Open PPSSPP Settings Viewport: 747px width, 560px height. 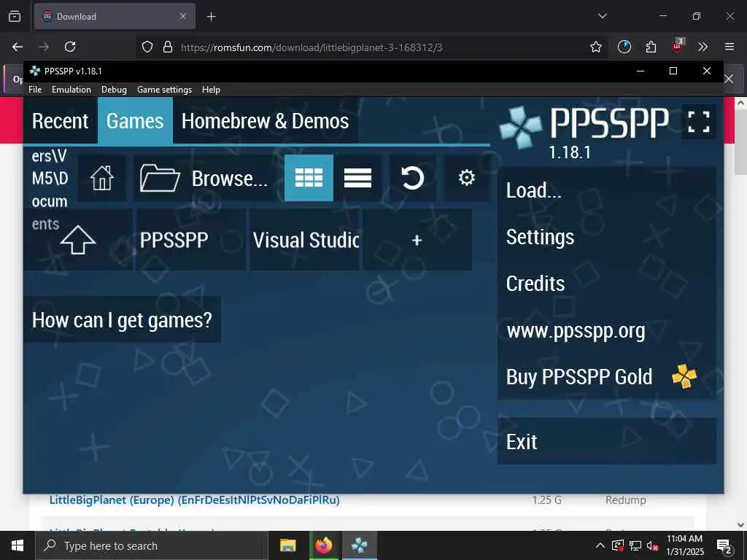(x=606, y=237)
